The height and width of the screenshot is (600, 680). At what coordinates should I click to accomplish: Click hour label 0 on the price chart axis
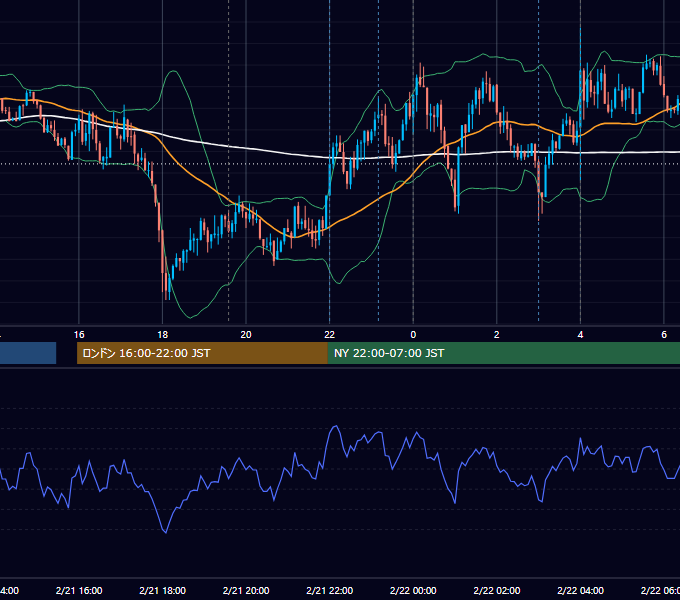point(413,335)
